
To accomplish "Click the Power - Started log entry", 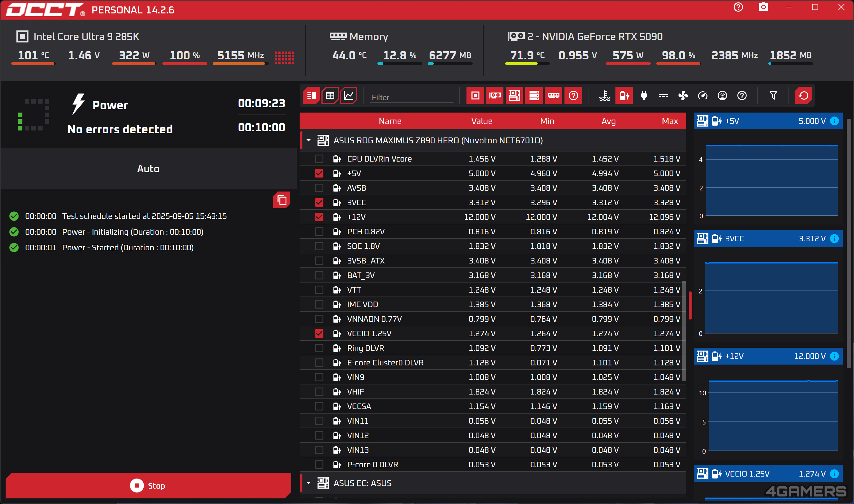I will pos(128,248).
